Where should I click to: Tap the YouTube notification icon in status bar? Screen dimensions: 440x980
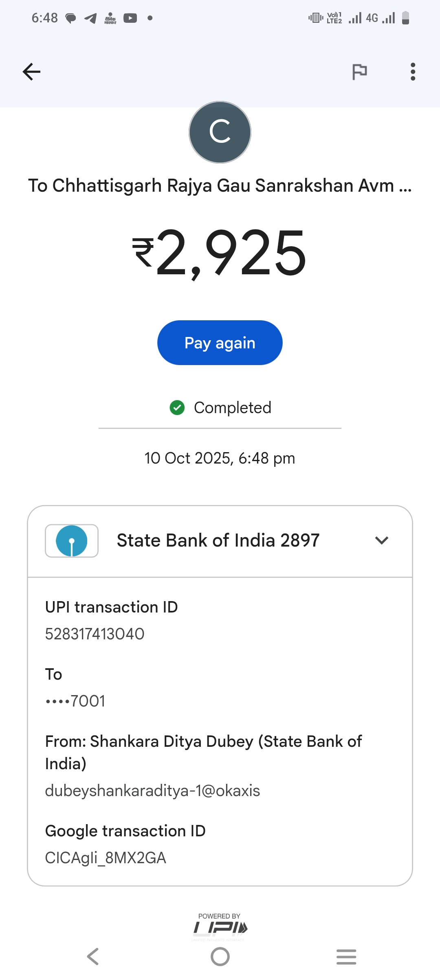130,18
